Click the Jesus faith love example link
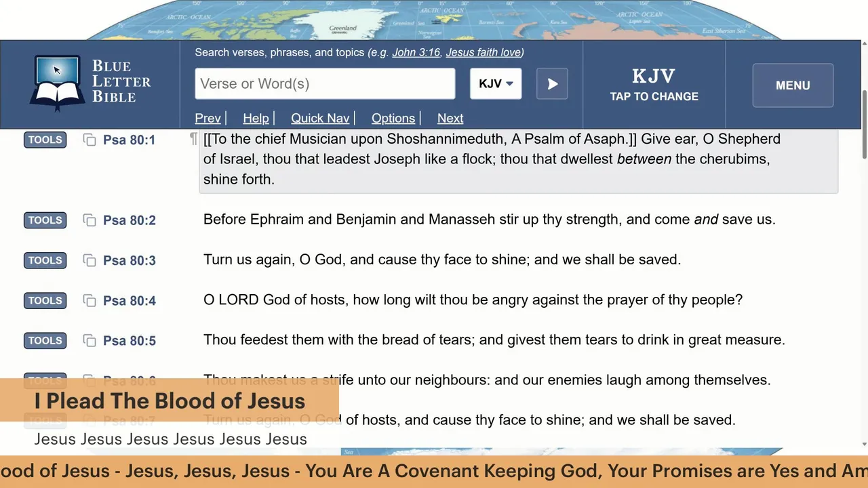 (x=483, y=52)
